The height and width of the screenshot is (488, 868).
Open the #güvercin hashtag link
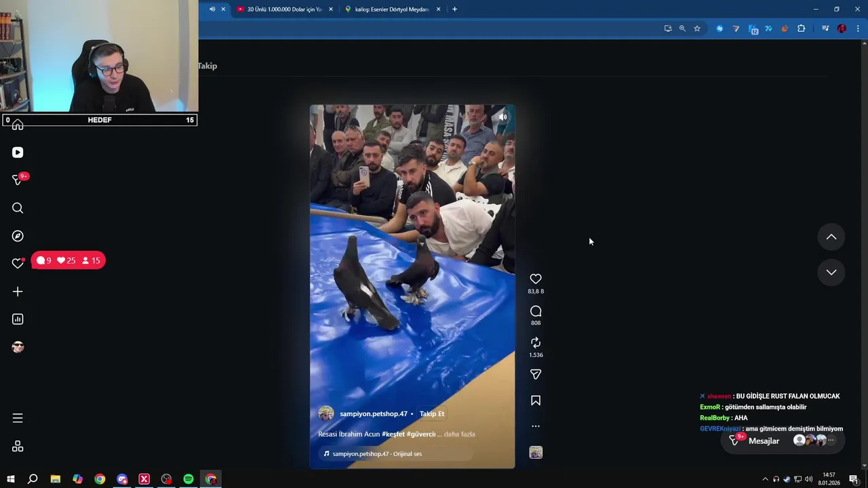coord(421,434)
